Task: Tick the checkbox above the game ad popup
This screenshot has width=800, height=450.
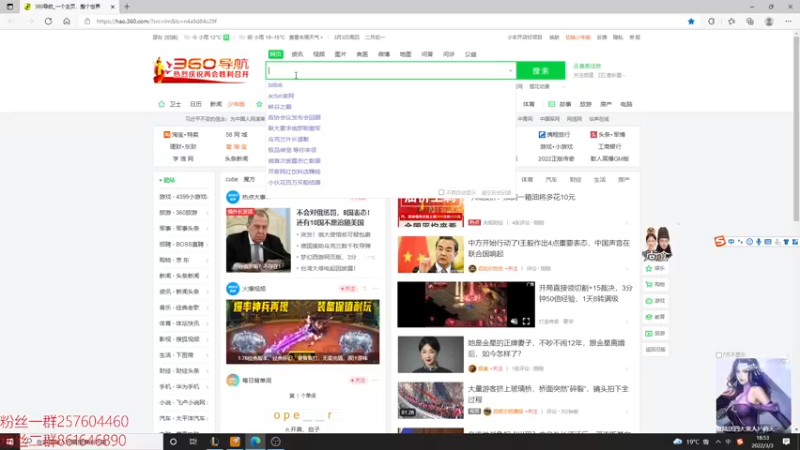Action: tap(719, 355)
